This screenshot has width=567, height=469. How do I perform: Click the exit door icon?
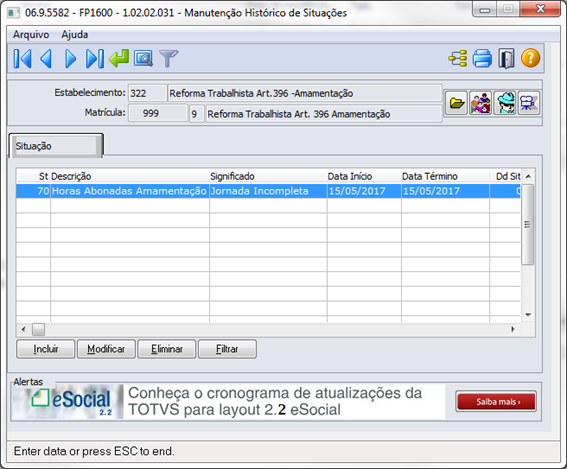tap(506, 58)
